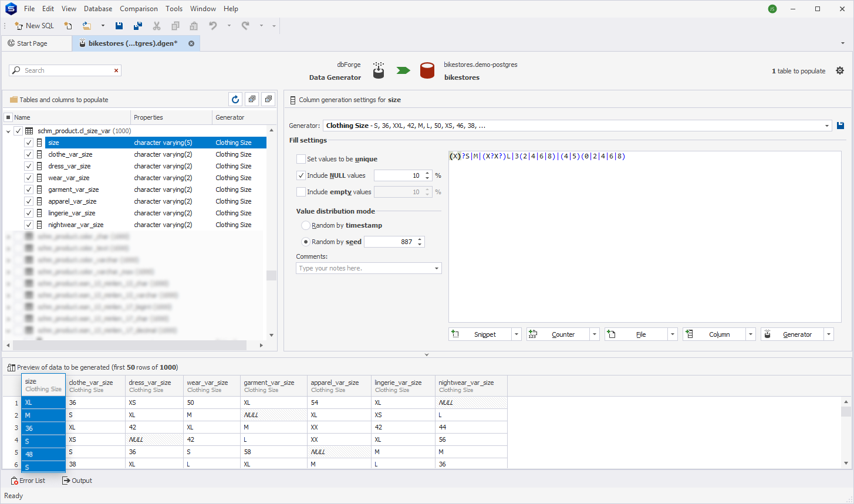Click the seed value field showing 887
This screenshot has width=854, height=504.
390,242
